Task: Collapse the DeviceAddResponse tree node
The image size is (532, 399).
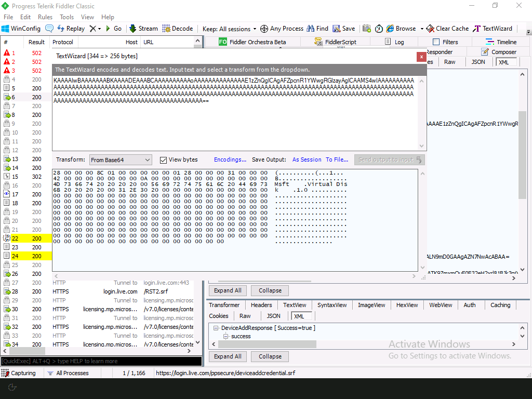Action: click(216, 328)
